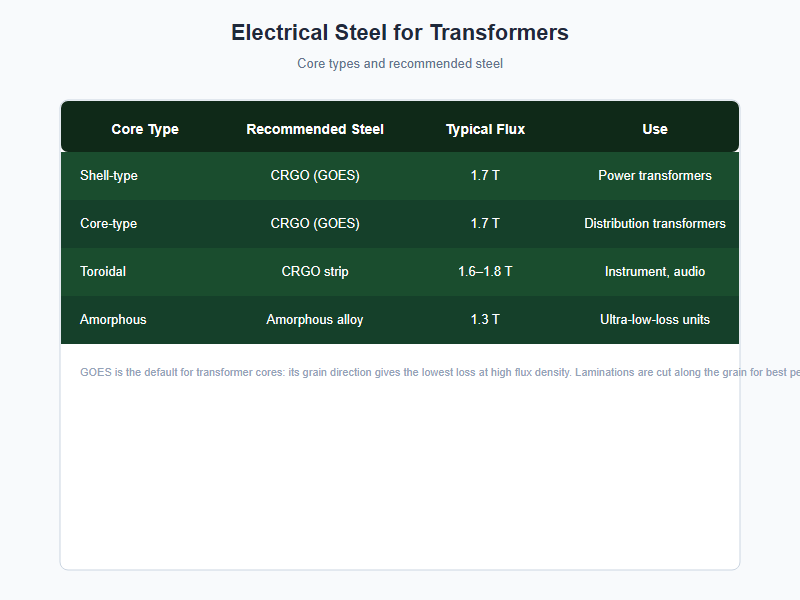Viewport: 800px width, 600px height.
Task: Click the 'CRGO strip' cell
Action: (315, 272)
